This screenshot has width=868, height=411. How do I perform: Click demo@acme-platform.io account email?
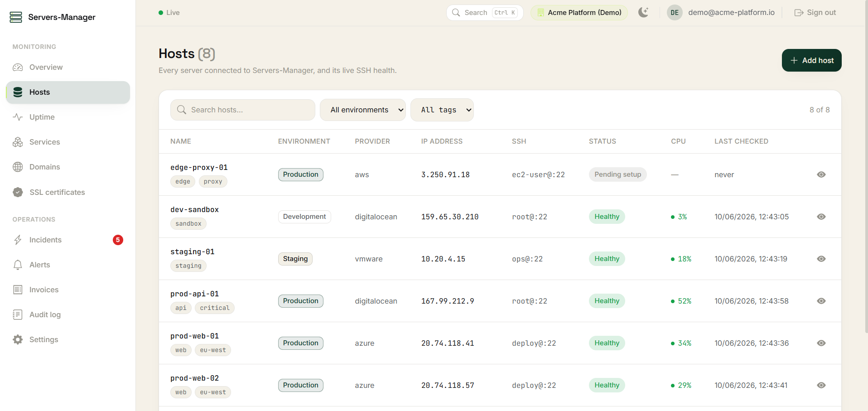pos(731,13)
